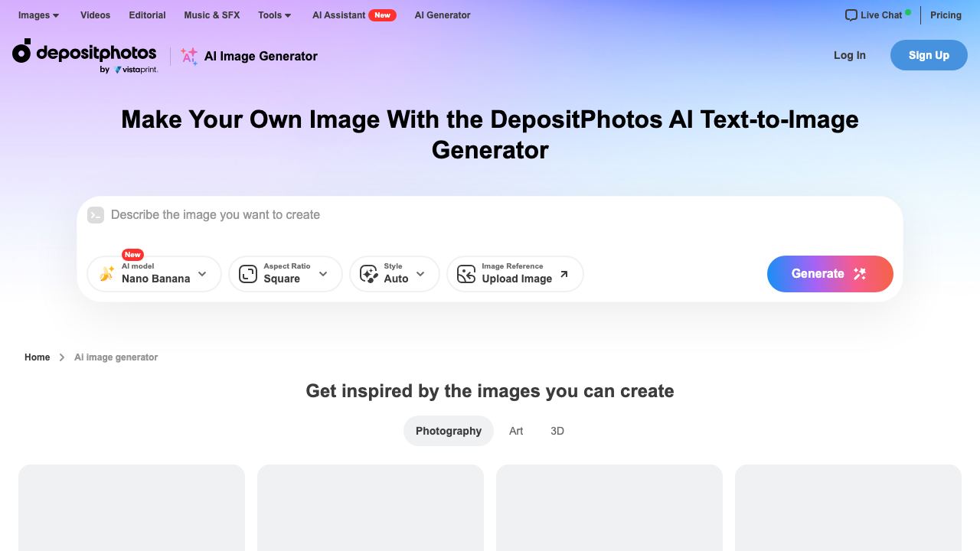Open Live Chat

(878, 15)
